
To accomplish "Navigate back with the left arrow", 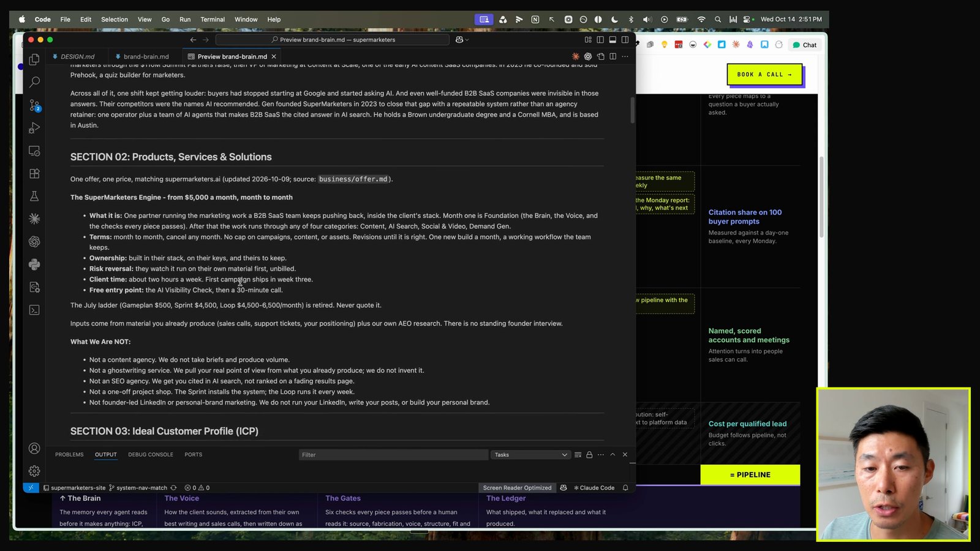I will coord(193,40).
